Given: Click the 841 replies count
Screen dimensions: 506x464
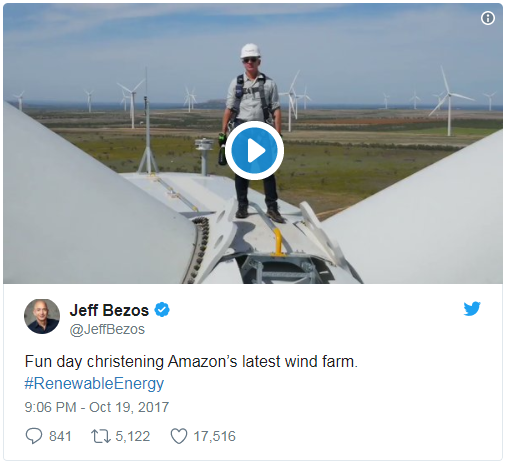Looking at the screenshot, I should tap(60, 436).
